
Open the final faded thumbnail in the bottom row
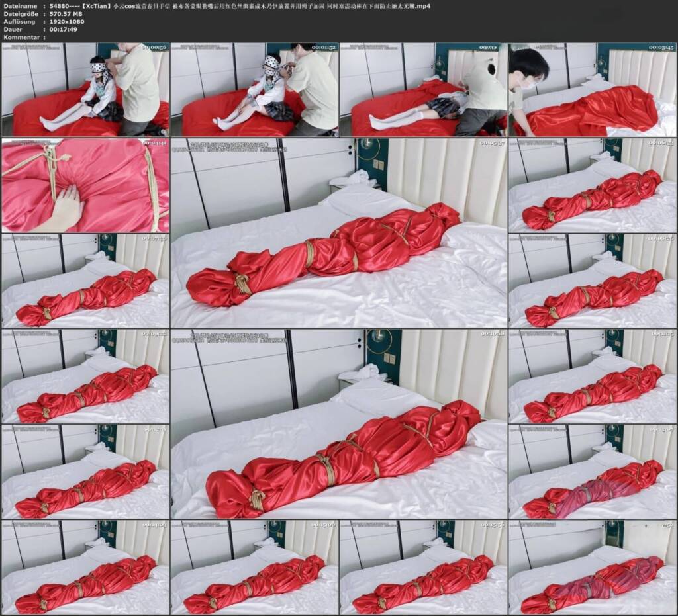pos(593,567)
